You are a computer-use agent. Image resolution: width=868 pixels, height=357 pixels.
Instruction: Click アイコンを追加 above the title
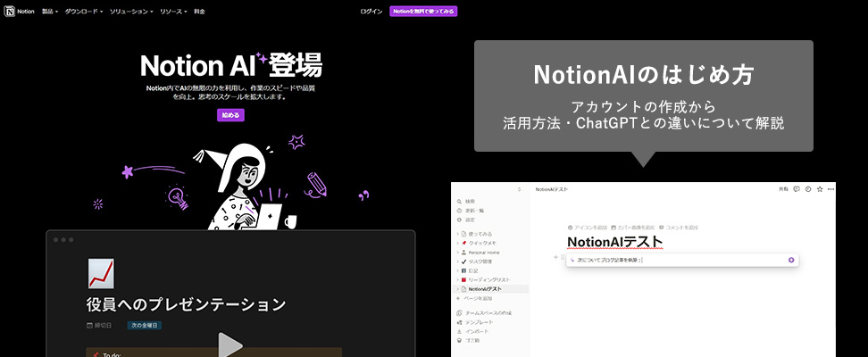[588, 228]
